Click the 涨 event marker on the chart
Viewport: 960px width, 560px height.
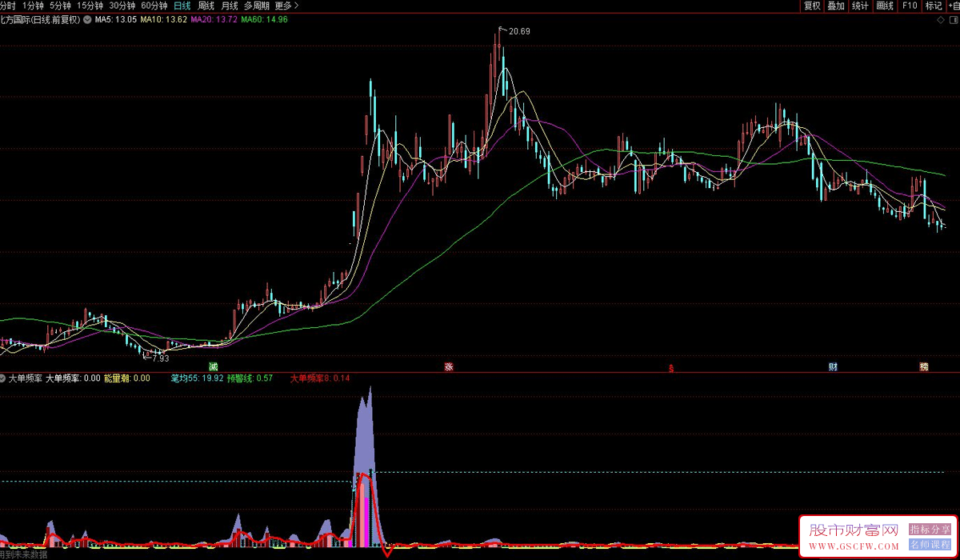coord(449,366)
